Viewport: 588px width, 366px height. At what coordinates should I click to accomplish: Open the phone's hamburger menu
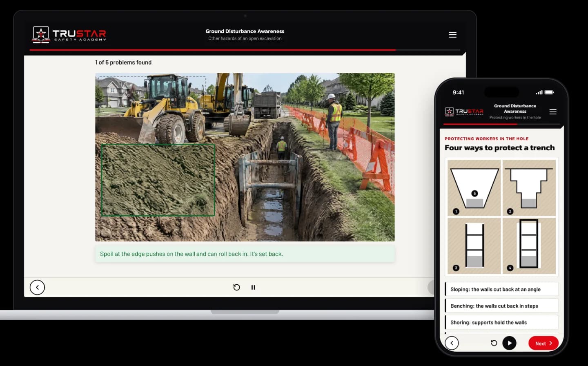553,112
